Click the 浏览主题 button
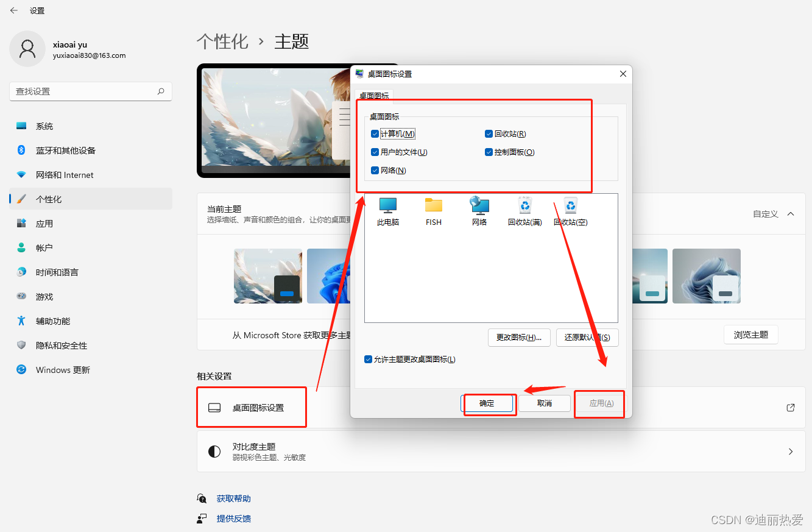812x532 pixels. 751,335
